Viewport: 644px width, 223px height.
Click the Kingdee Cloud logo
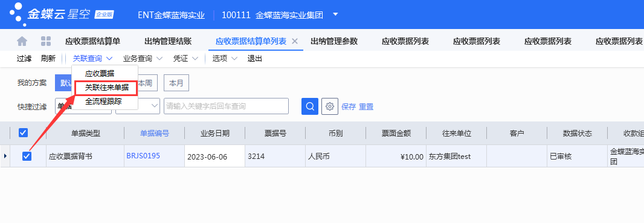(62, 15)
